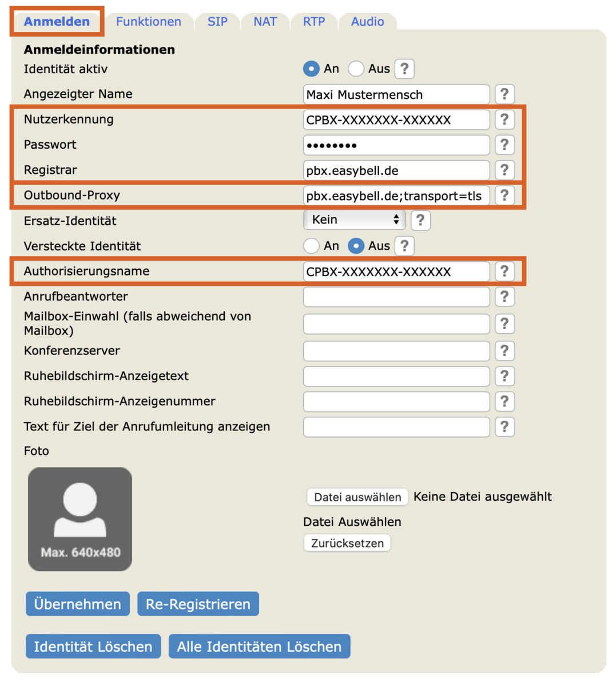Click the profile photo placeholder thumbnail
Screen dimensions: 616x686
pyautogui.click(x=80, y=519)
